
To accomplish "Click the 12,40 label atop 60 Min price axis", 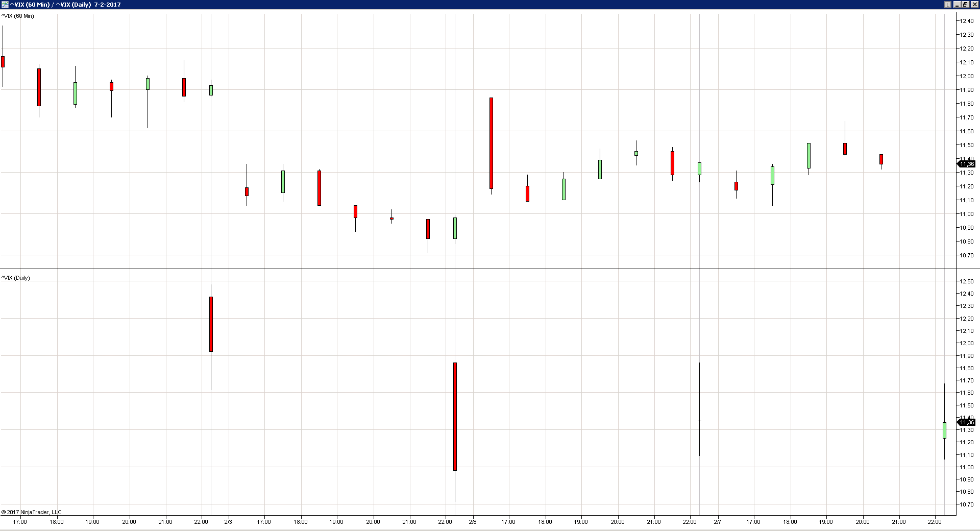I will [967, 21].
